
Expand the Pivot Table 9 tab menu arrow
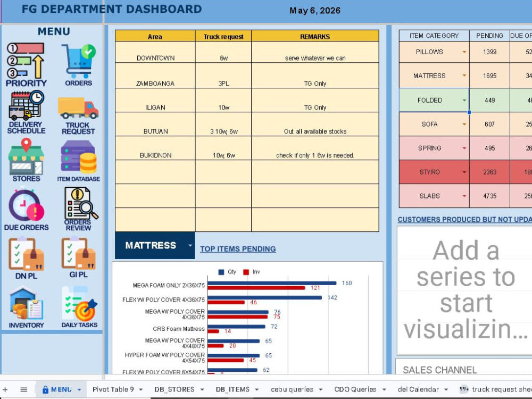141,389
